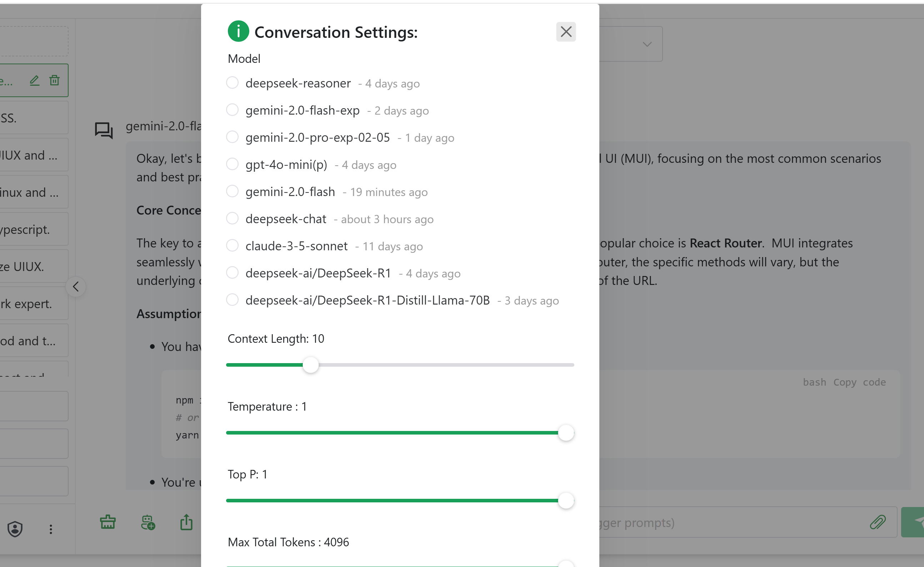Select DeepSeek-R1-Distill-Llama-70B model
The width and height of the screenshot is (924, 567).
[x=232, y=300]
